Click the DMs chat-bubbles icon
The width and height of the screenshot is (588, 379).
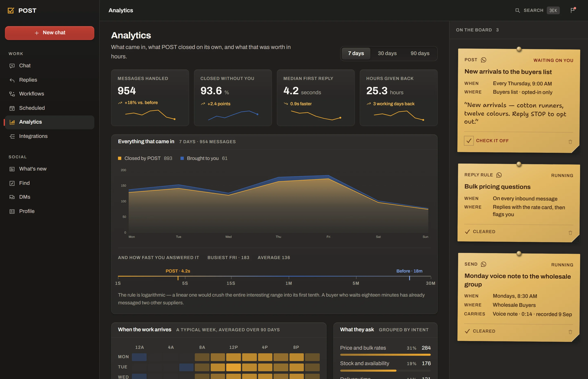[12, 197]
